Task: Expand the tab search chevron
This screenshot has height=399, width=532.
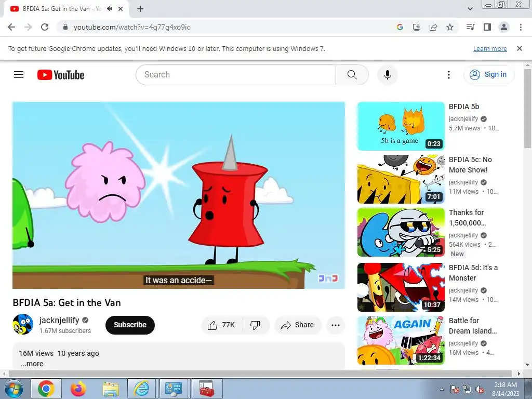Action: pyautogui.click(x=470, y=9)
